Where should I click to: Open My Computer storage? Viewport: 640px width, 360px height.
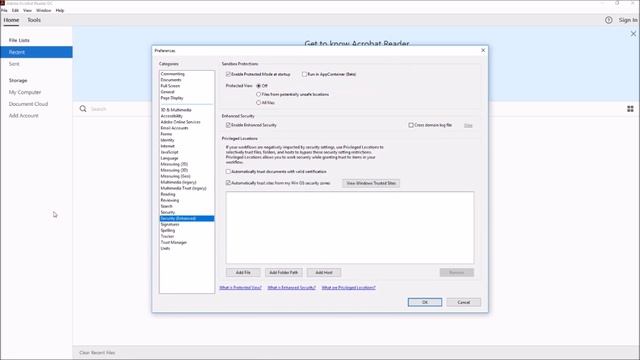click(x=25, y=92)
